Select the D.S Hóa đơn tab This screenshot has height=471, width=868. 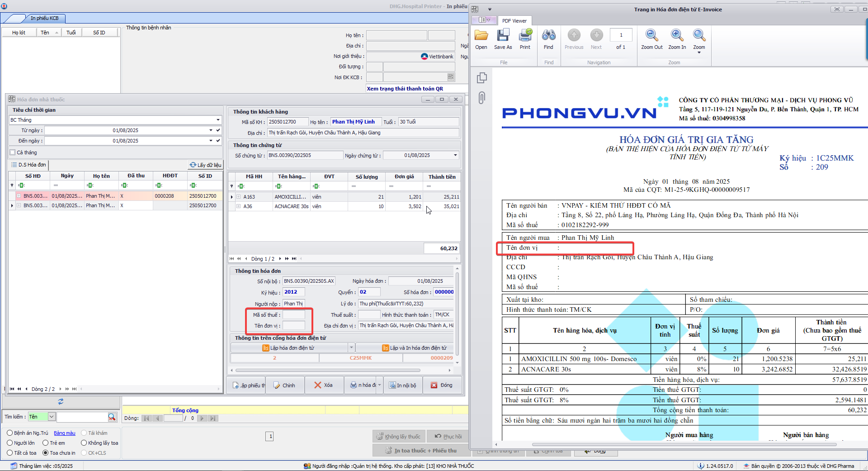(x=28, y=165)
